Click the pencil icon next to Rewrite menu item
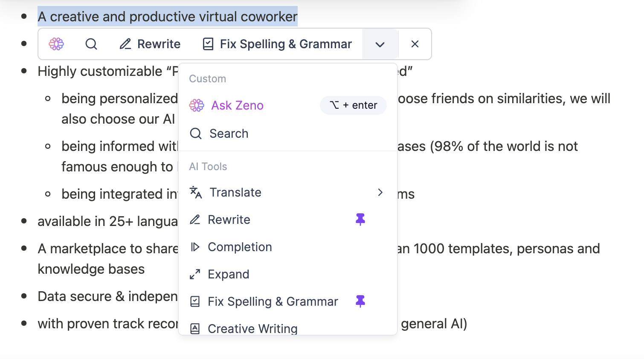 pos(195,220)
